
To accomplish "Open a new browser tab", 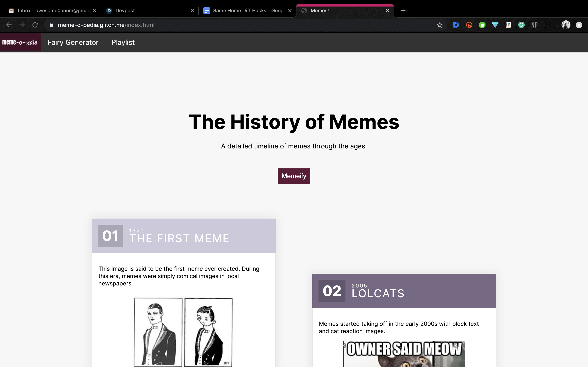I will [x=403, y=11].
